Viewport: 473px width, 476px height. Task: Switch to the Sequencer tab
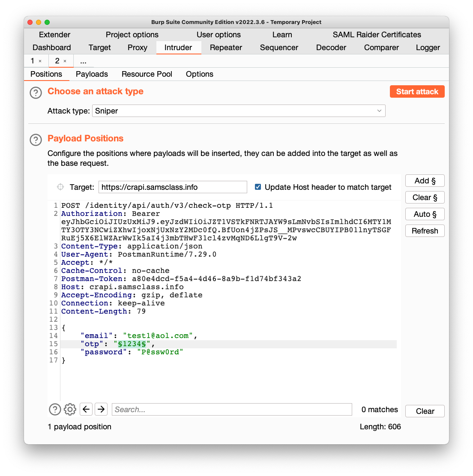[279, 48]
